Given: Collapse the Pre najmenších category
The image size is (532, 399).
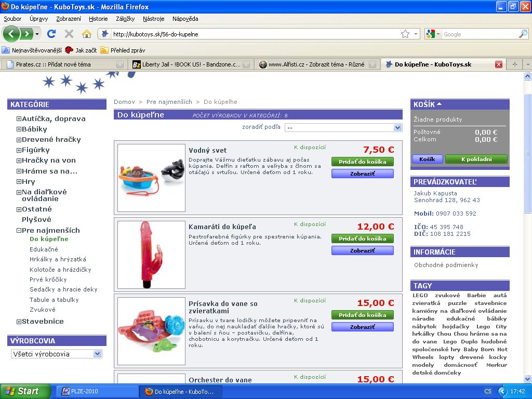Looking at the screenshot, I should click(x=19, y=231).
